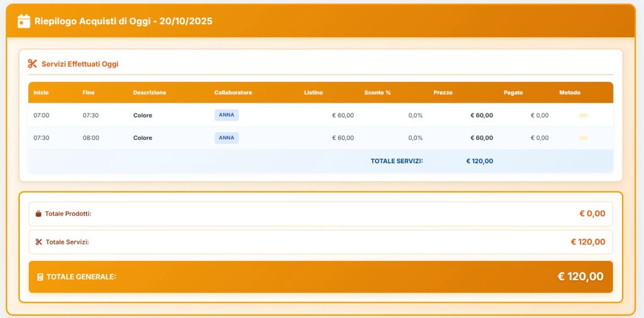Click the Descrizione column header
The height and width of the screenshot is (318, 644).
coord(150,93)
